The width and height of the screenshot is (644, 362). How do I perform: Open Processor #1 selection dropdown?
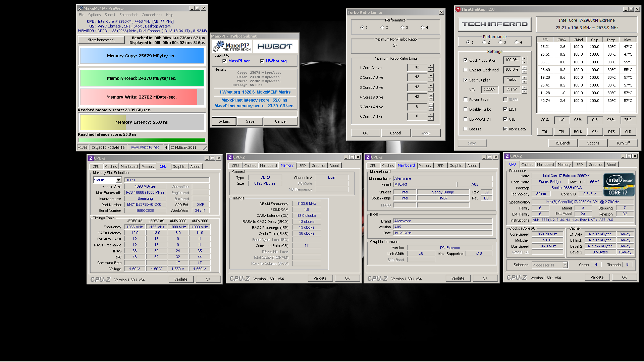(x=565, y=265)
